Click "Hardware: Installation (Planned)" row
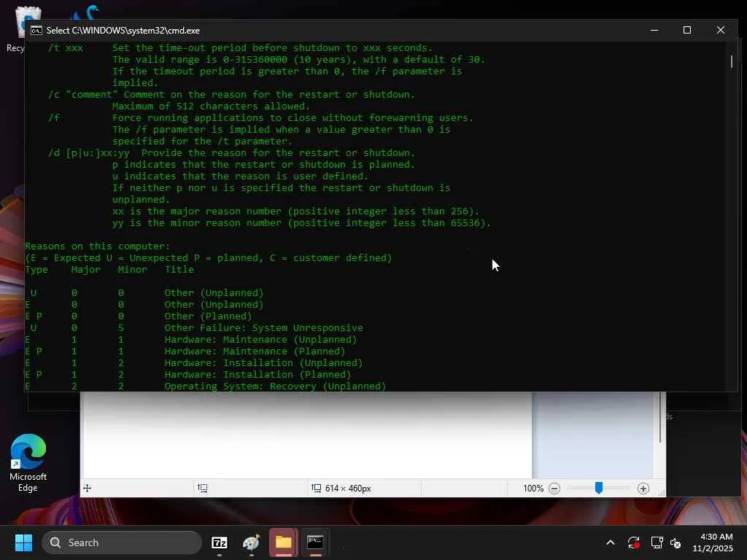Image resolution: width=747 pixels, height=560 pixels. (258, 375)
